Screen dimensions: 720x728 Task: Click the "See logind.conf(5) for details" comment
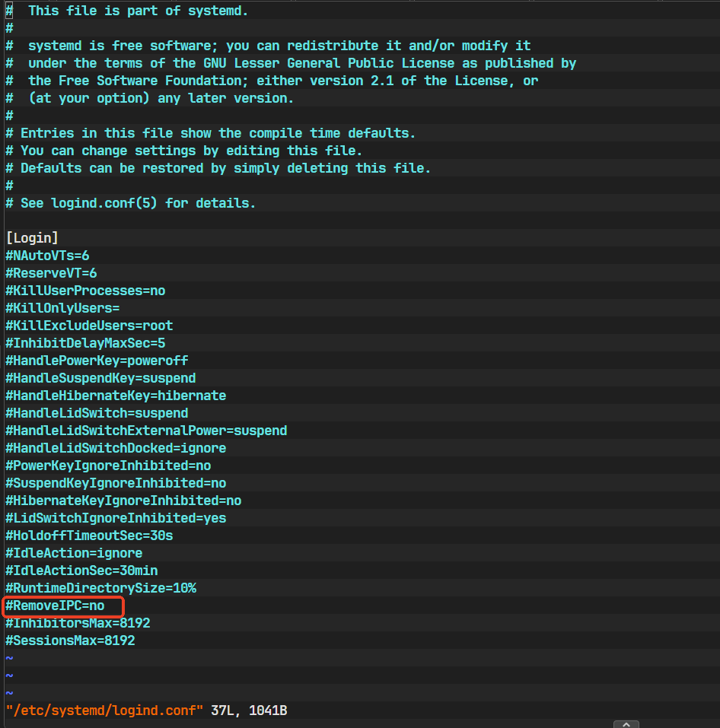(131, 203)
